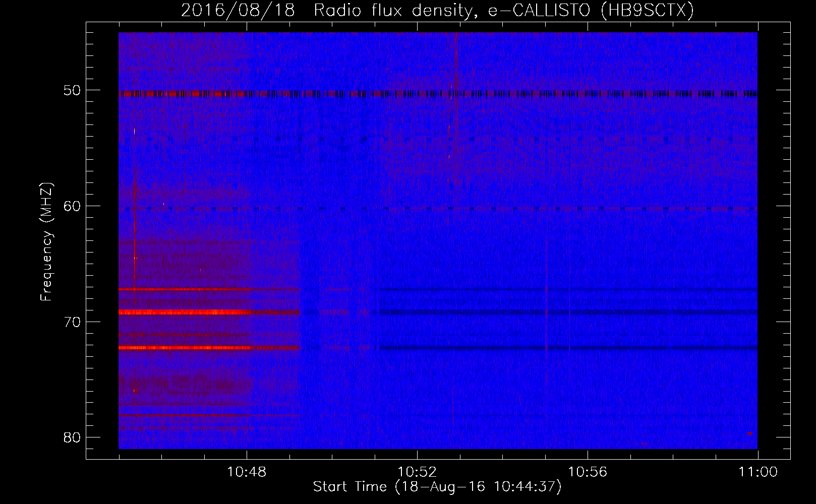Click the "Frequency (MHZ)" axis label
Screen dimensions: 816x504
tap(46, 242)
